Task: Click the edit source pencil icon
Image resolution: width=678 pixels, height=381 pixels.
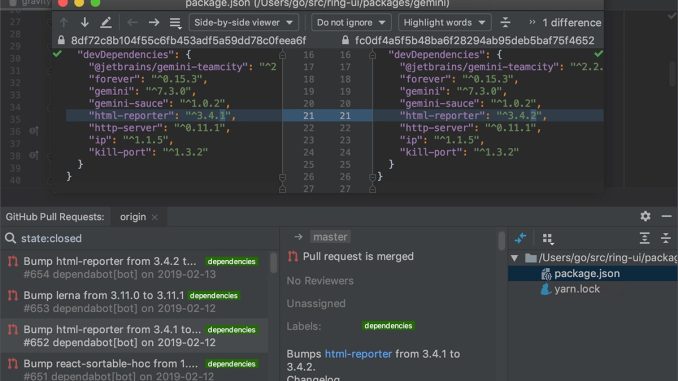Action: [106, 22]
